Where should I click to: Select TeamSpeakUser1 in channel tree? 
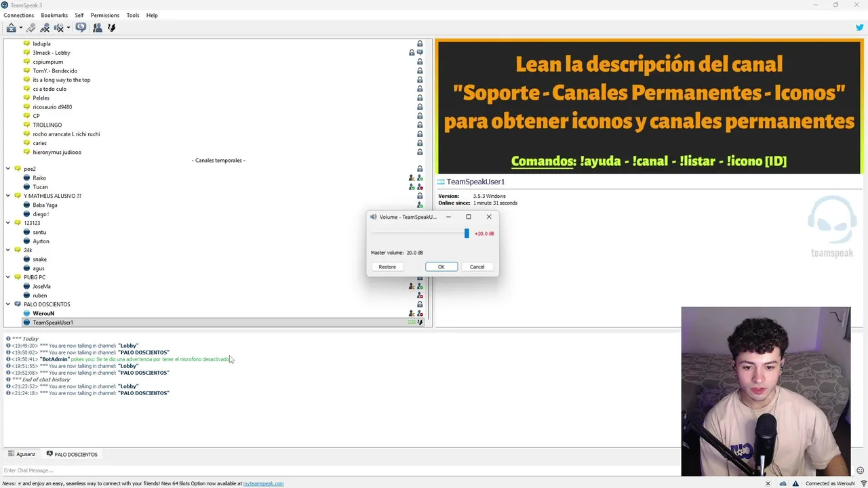53,323
